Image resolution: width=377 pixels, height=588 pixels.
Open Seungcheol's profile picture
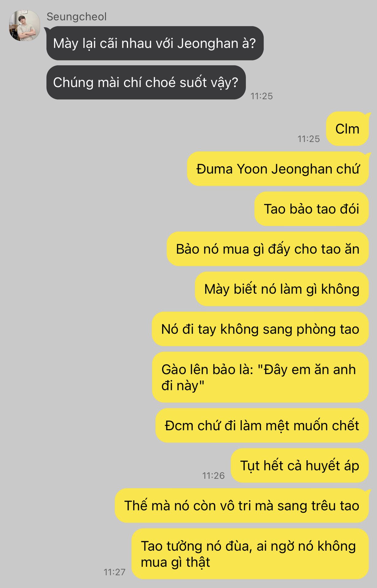(x=25, y=25)
